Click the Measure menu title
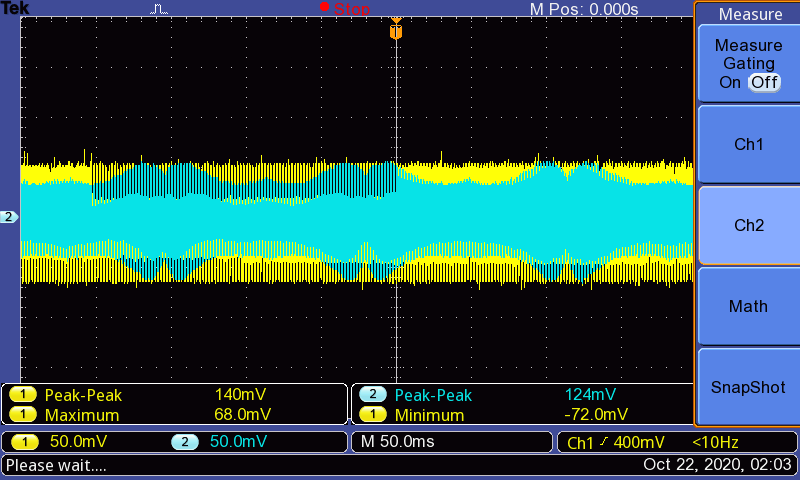800x480 pixels. [750, 14]
